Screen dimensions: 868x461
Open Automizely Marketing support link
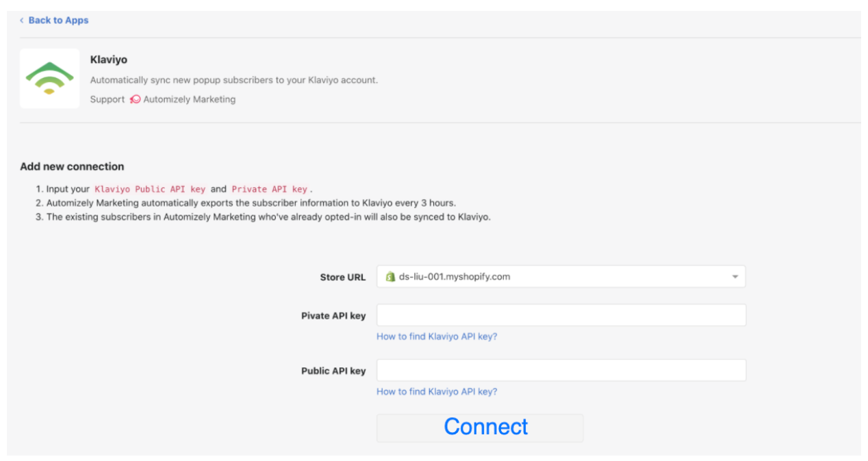[189, 99]
